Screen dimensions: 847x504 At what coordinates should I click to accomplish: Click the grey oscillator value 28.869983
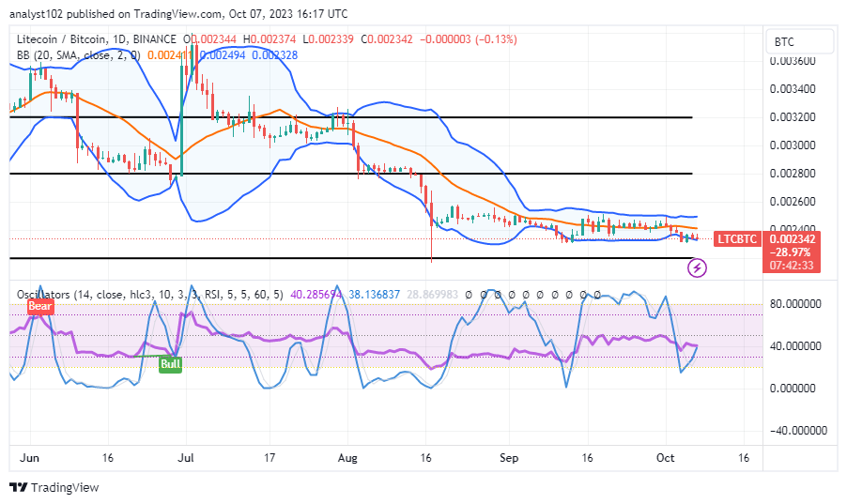(432, 295)
